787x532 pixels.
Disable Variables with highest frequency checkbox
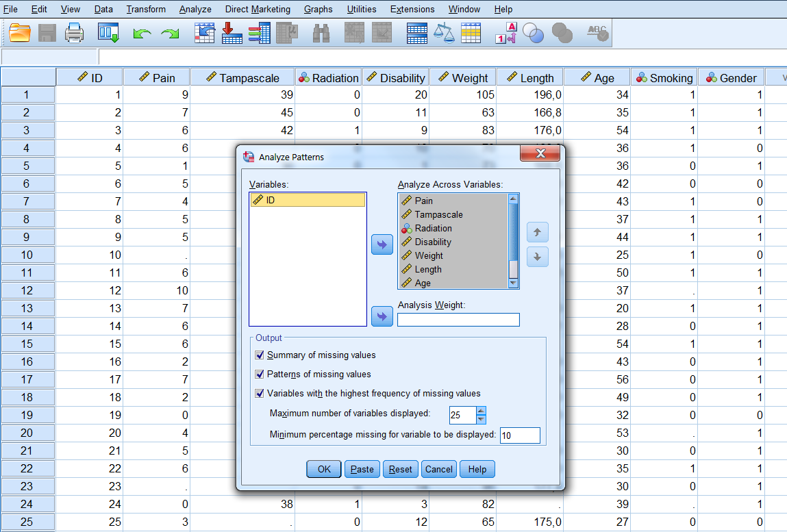[x=260, y=394]
